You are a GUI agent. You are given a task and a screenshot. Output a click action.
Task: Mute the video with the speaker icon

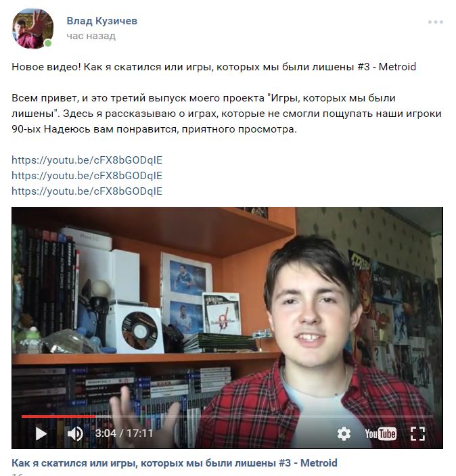point(75,433)
